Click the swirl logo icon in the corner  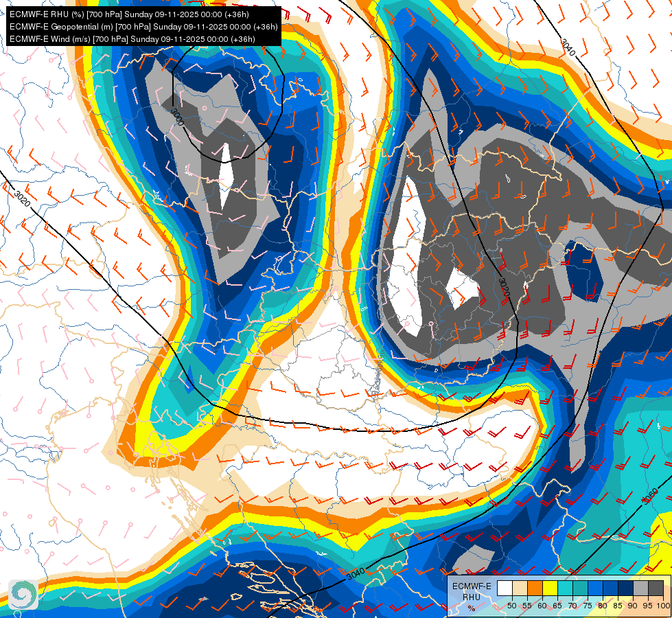point(23,595)
